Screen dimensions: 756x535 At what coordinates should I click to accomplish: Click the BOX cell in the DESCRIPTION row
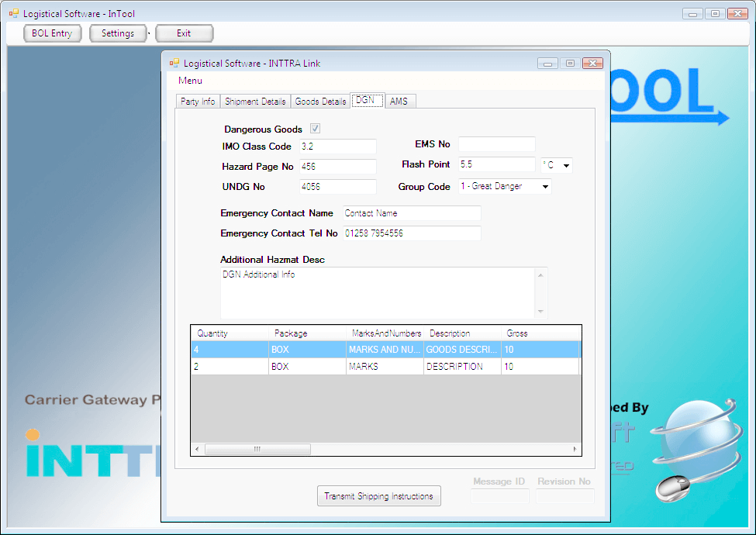pyautogui.click(x=308, y=366)
